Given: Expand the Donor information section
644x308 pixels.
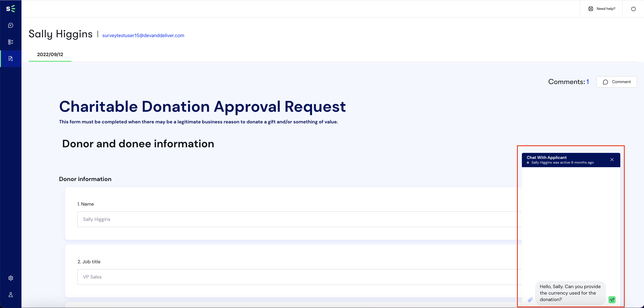Looking at the screenshot, I should (85, 178).
